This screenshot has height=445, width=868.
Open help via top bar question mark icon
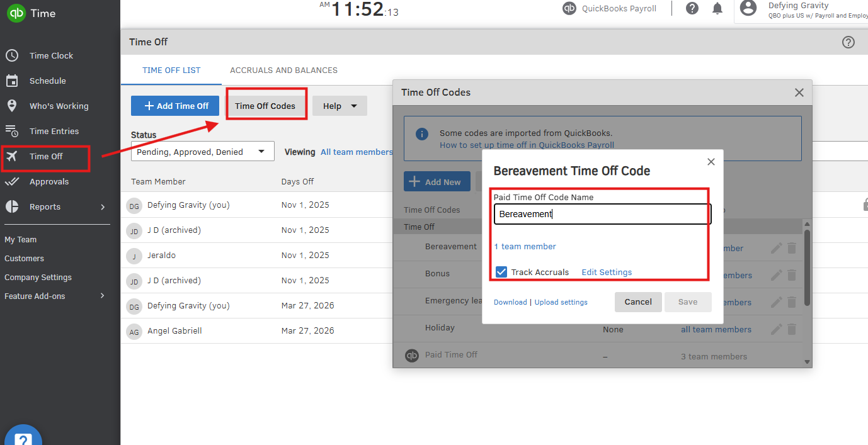[692, 8]
